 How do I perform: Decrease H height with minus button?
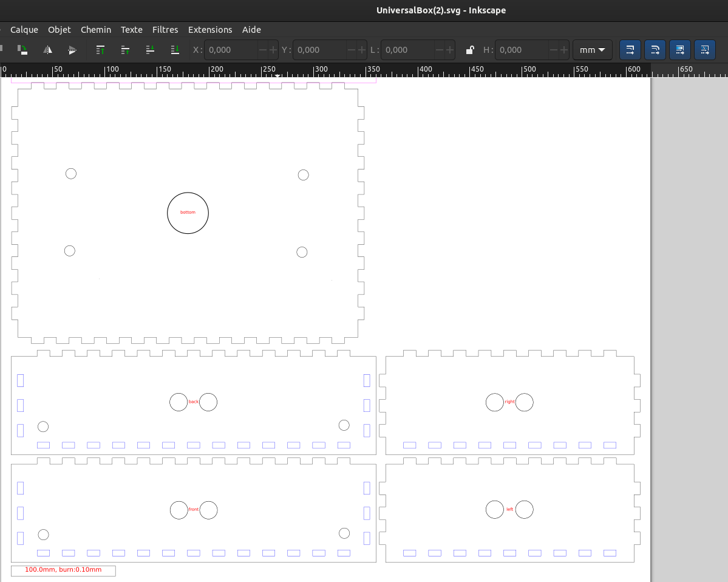[x=553, y=50]
